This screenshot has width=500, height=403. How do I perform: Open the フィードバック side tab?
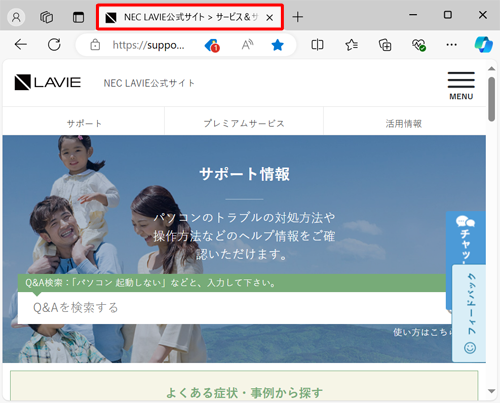point(469,313)
